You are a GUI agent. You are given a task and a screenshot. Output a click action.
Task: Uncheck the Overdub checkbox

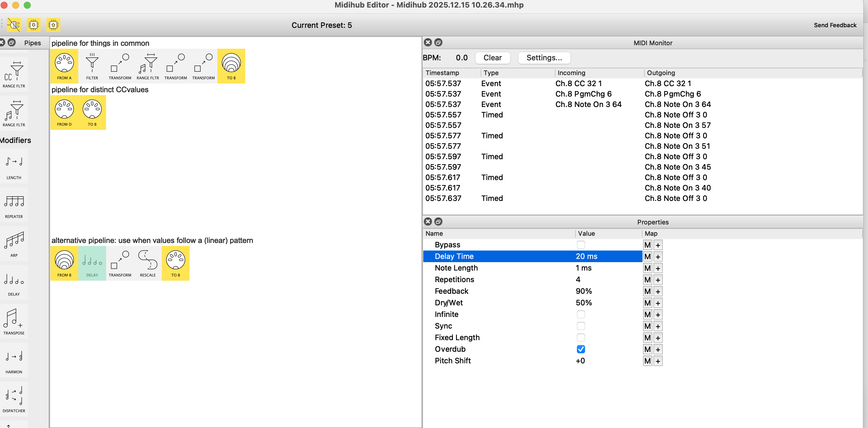(581, 349)
